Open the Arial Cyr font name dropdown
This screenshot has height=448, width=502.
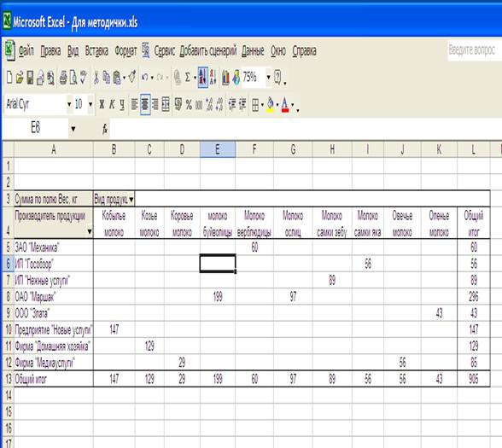(x=69, y=104)
